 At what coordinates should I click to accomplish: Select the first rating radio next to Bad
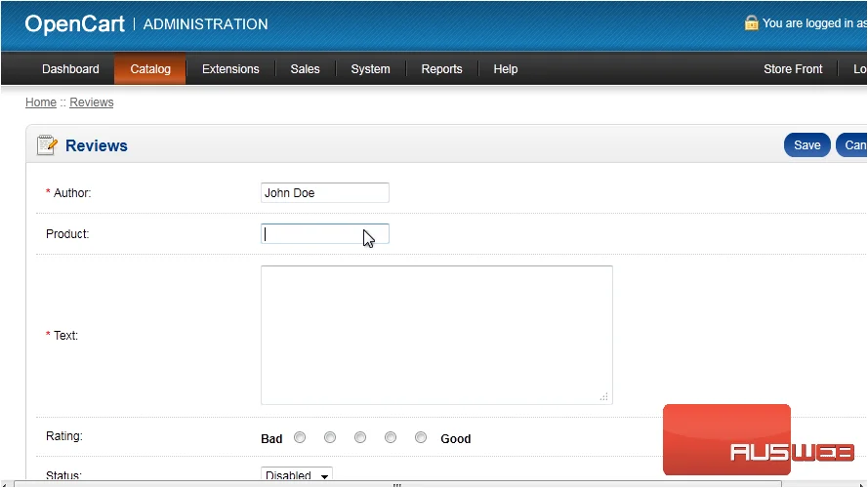(300, 437)
